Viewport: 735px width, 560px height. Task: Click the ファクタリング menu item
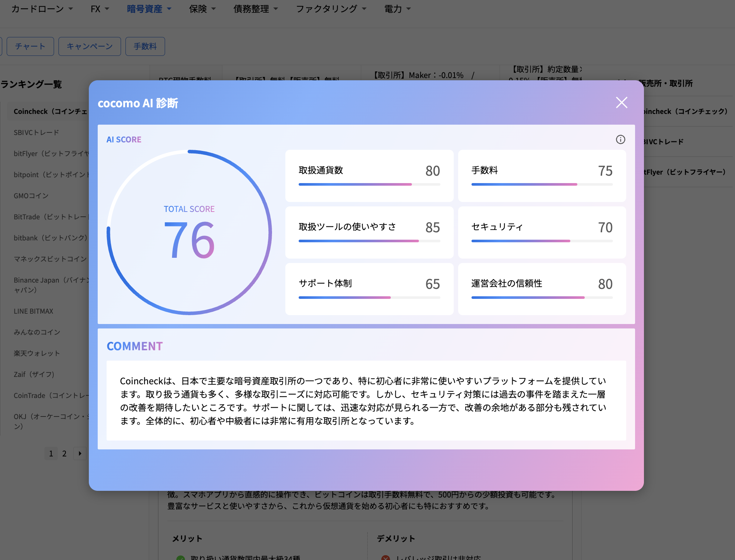click(x=327, y=9)
